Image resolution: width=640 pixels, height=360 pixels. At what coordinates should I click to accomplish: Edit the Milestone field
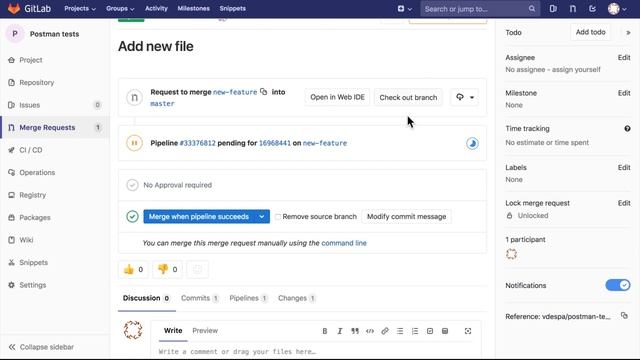click(x=624, y=93)
